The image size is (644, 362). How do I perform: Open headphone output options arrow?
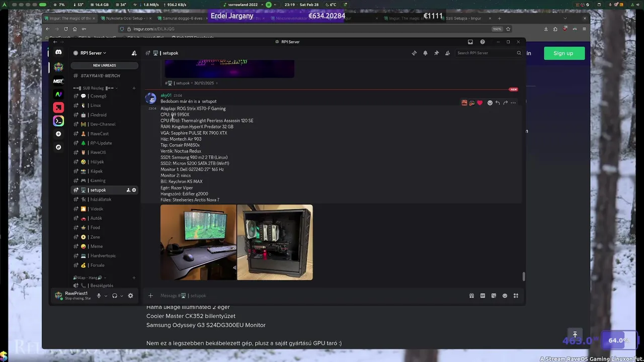[121, 296]
